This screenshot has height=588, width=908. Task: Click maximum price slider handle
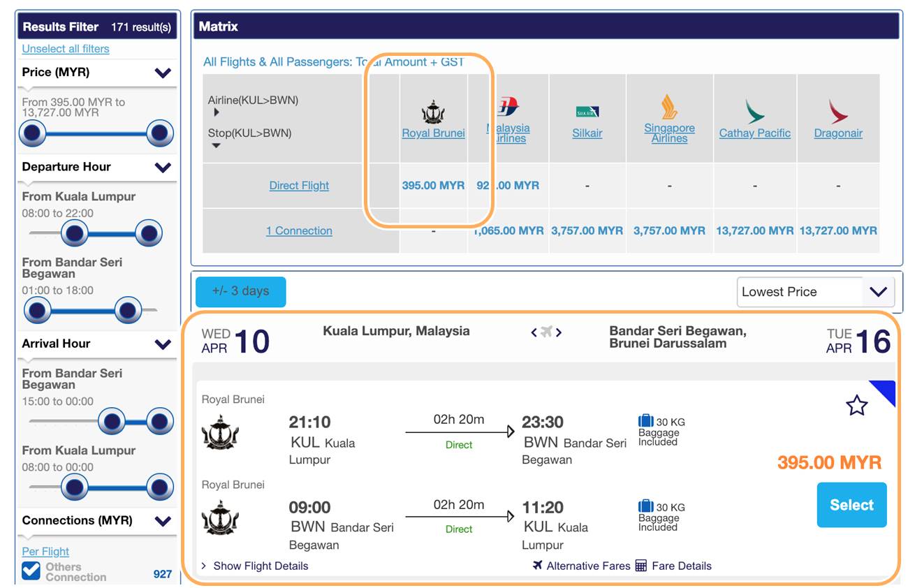[160, 133]
